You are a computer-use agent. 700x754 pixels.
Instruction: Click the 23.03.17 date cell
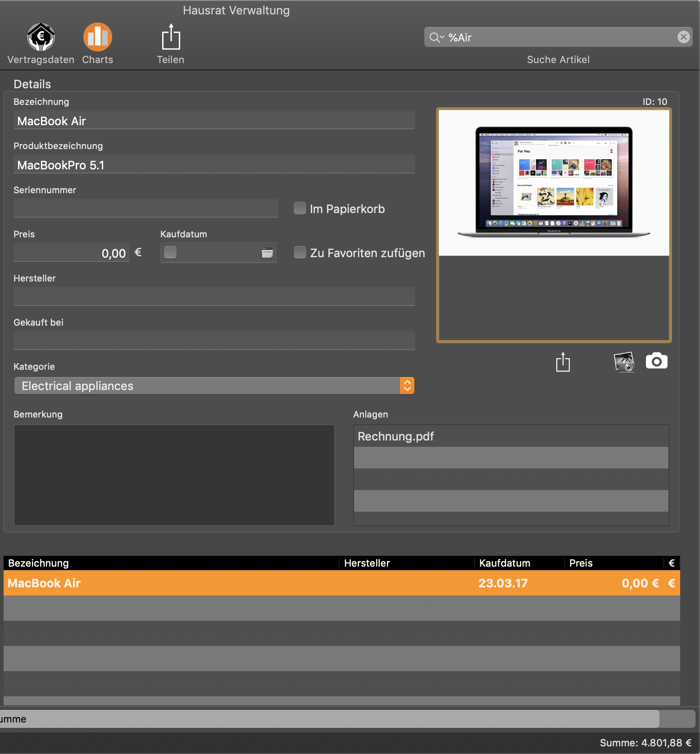[503, 583]
